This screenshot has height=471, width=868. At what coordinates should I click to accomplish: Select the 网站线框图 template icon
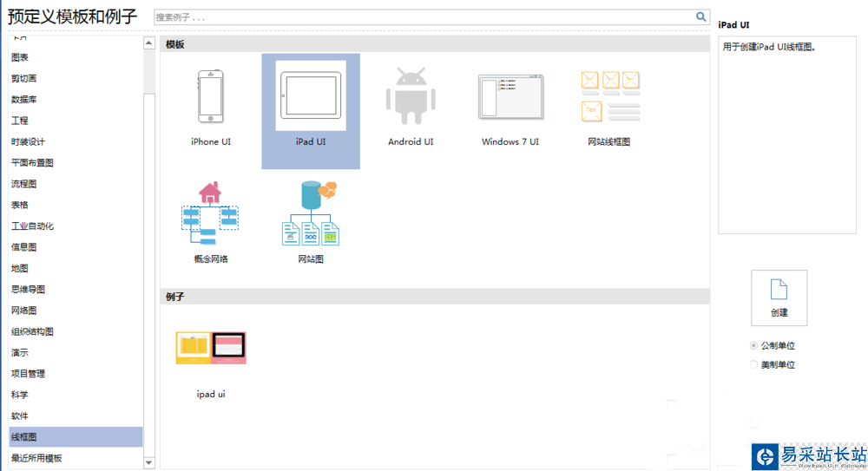(610, 96)
